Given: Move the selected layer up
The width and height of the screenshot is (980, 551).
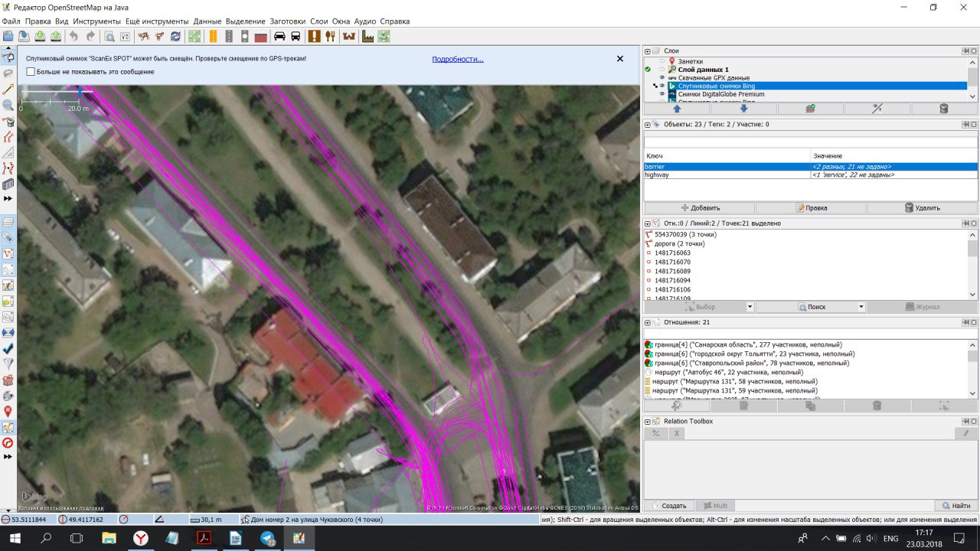Looking at the screenshot, I should pos(677,109).
